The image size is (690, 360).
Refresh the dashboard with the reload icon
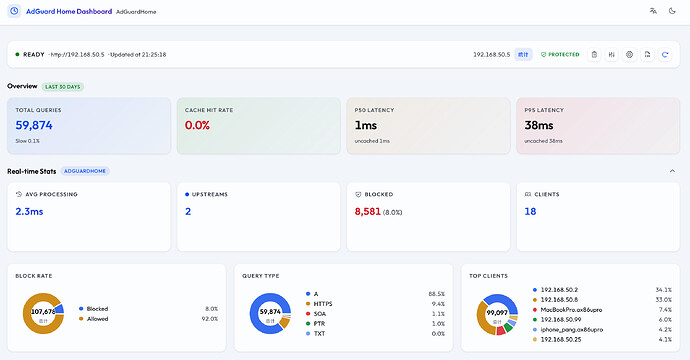665,55
